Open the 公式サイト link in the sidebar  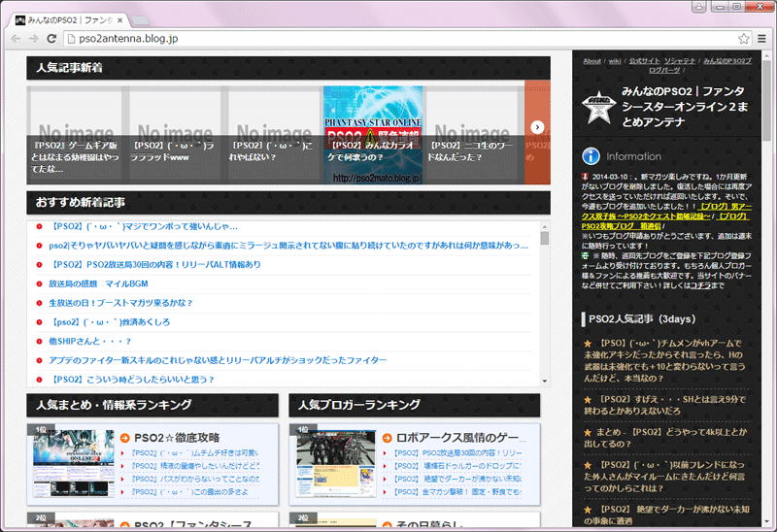(644, 61)
